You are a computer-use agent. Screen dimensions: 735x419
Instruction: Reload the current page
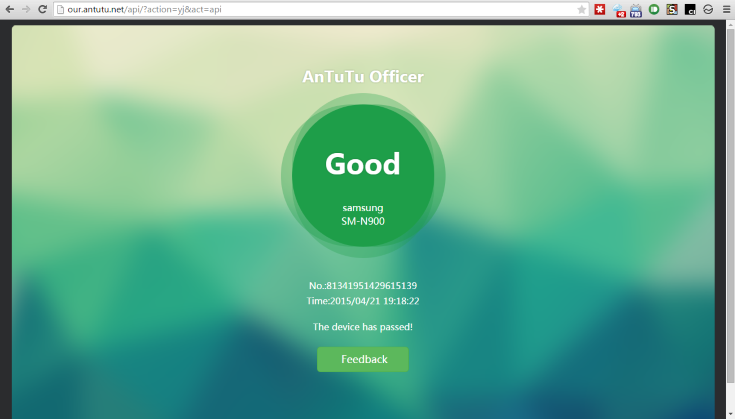click(42, 9)
